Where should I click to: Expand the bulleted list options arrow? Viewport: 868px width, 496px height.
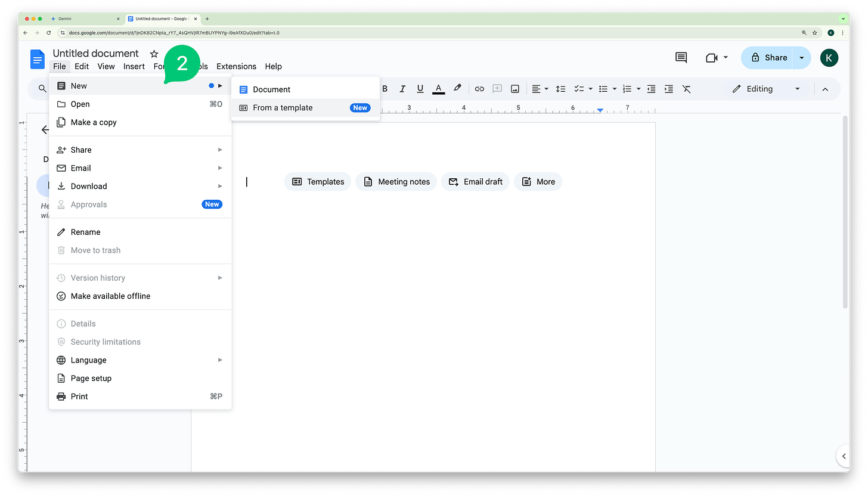(x=615, y=89)
